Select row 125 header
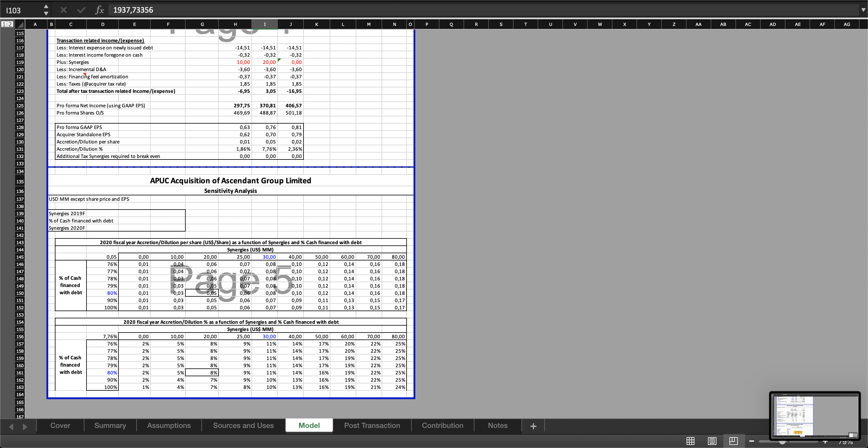This screenshot has height=448, width=868. click(x=20, y=106)
